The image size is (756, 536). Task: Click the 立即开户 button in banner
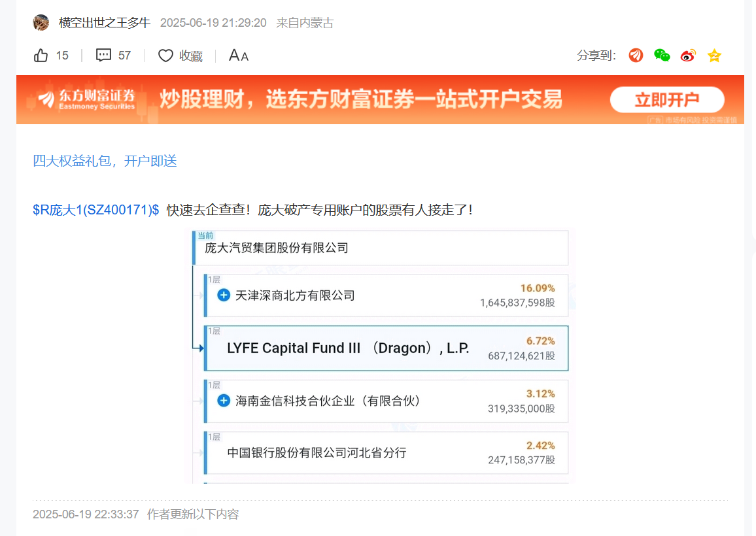[x=667, y=100]
